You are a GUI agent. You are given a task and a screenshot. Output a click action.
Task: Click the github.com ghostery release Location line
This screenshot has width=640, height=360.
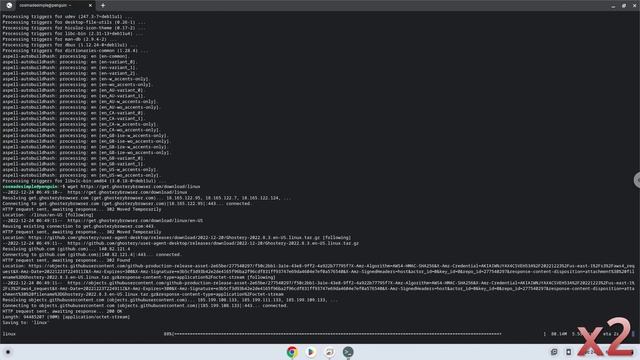tap(177, 238)
